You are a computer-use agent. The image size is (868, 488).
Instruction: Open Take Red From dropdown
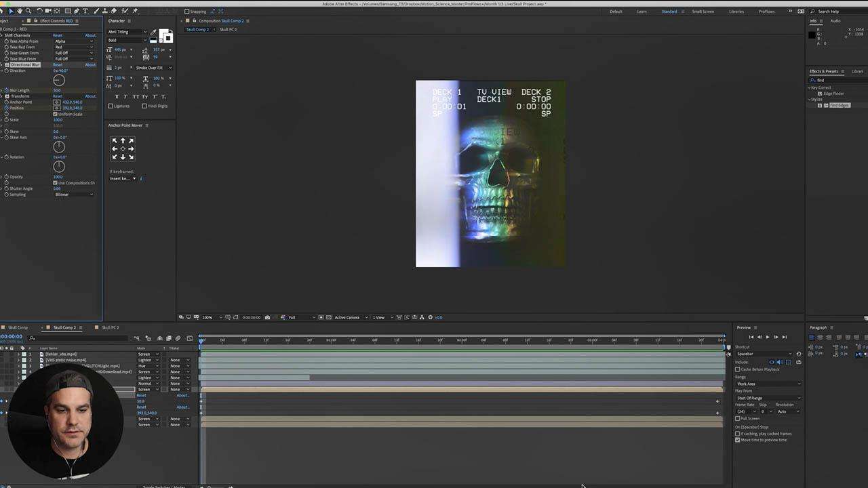(73, 47)
